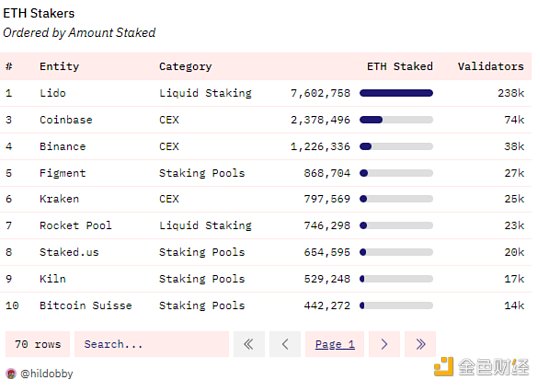Click next page arrow icon

(384, 344)
